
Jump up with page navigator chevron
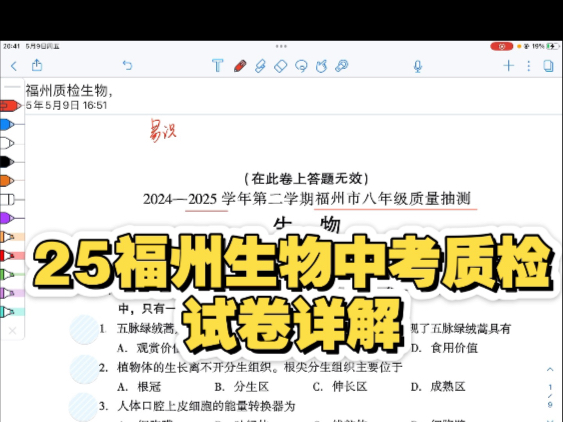click(x=550, y=369)
